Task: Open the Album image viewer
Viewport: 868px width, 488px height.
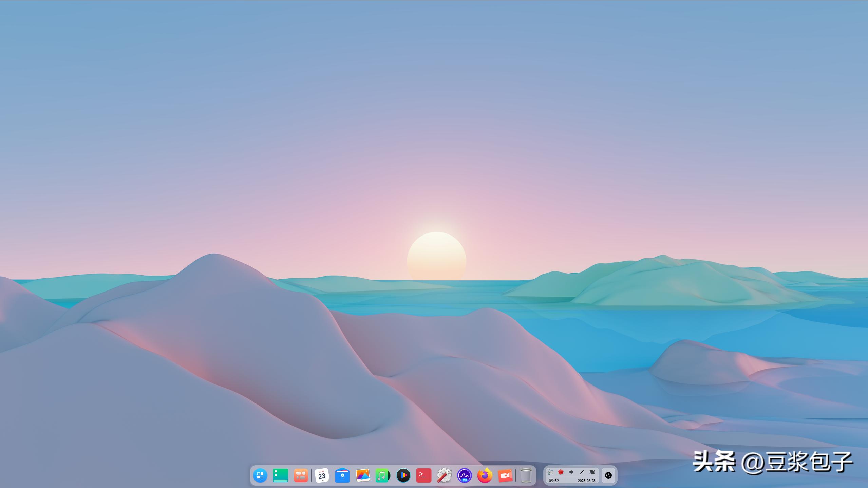Action: click(363, 475)
